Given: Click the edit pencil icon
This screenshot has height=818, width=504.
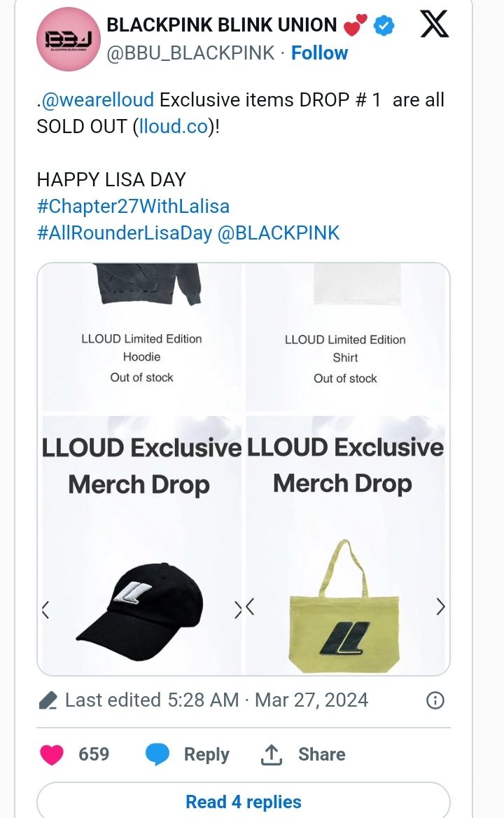Looking at the screenshot, I should pos(48,700).
